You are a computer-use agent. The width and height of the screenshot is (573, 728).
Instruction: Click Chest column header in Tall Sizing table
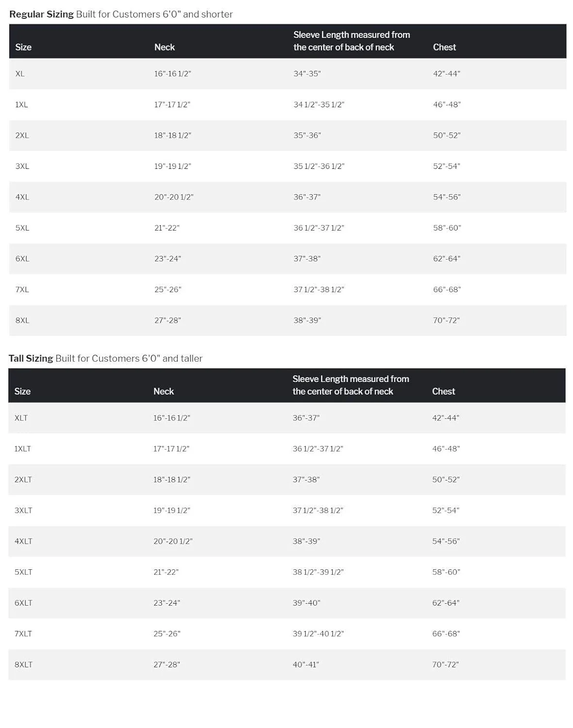pos(443,391)
